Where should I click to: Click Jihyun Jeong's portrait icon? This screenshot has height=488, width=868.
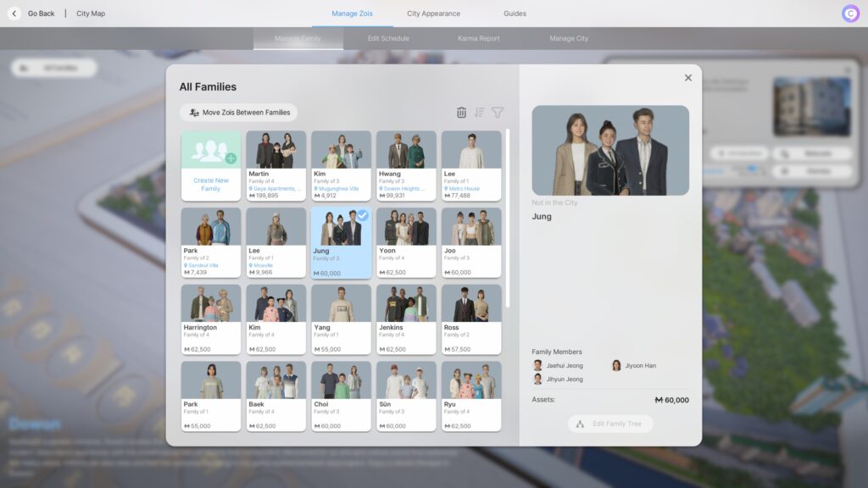tap(537, 379)
